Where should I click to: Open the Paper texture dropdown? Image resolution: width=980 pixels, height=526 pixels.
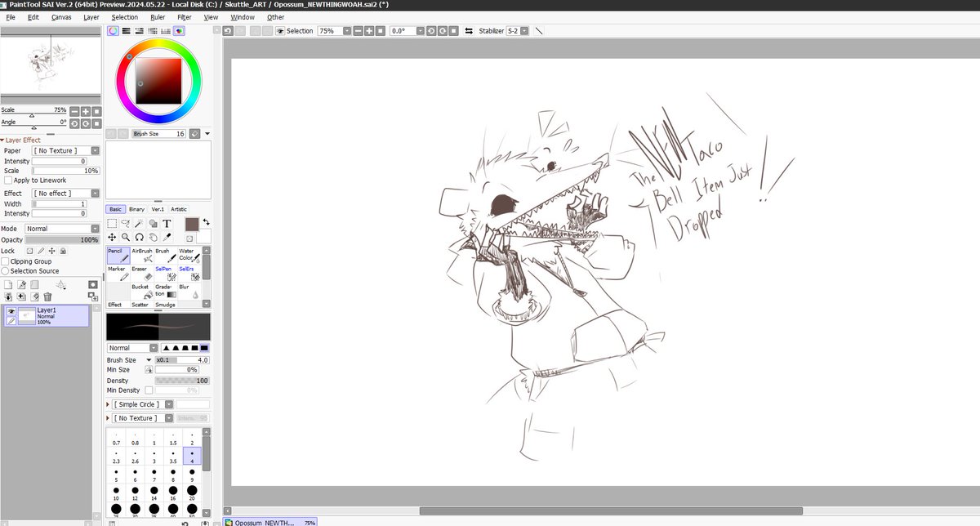pos(66,150)
